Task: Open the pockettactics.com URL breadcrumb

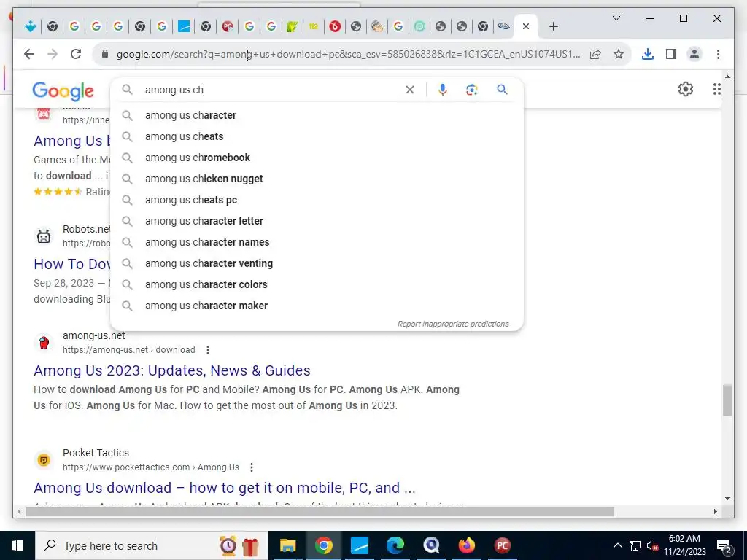Action: 150,467
